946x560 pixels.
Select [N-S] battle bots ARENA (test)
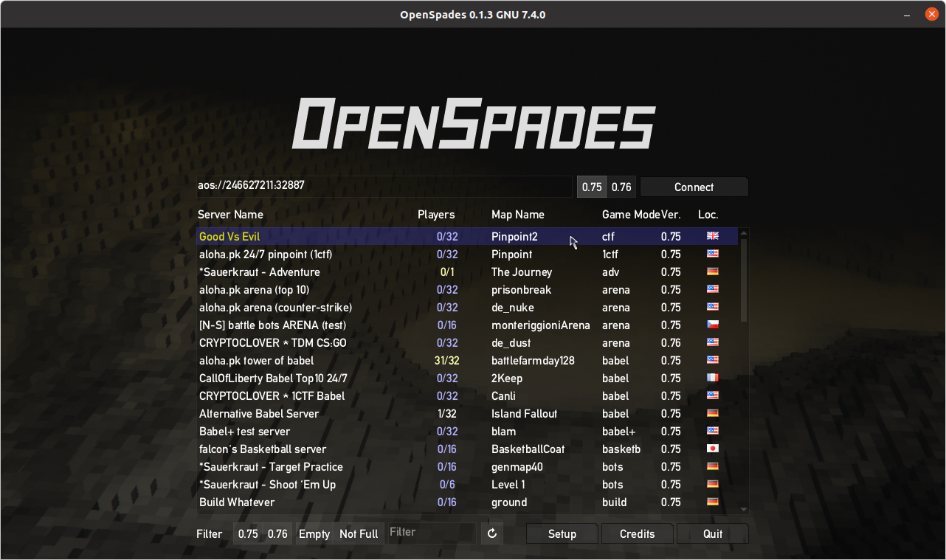point(467,325)
